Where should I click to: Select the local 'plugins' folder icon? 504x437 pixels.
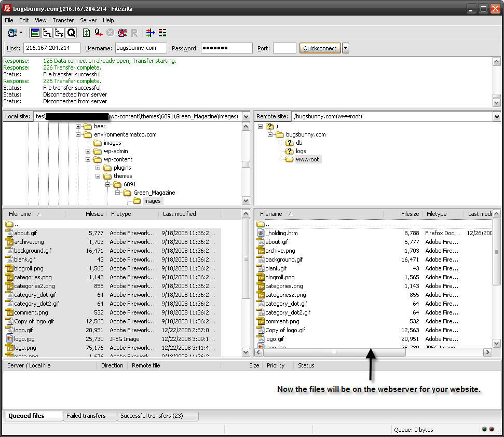[107, 168]
